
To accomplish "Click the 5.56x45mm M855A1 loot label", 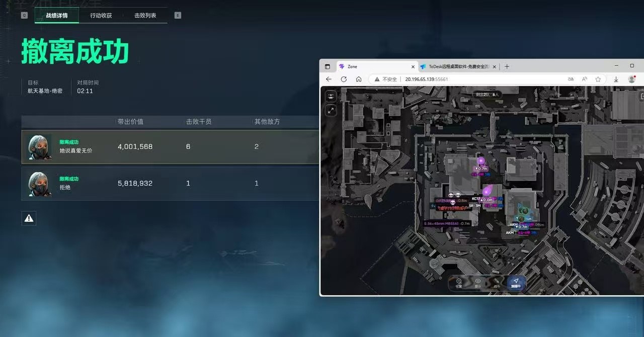I will [x=447, y=224].
